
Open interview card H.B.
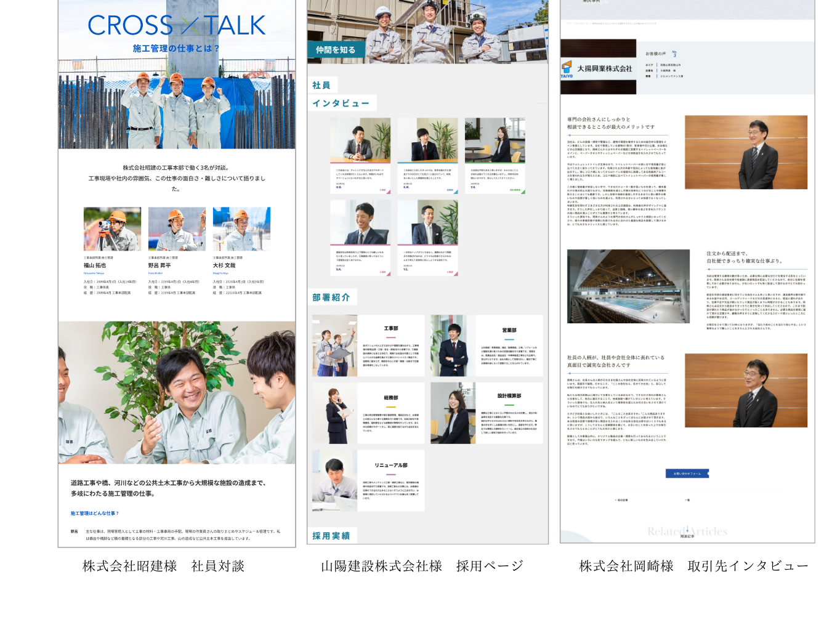(360, 156)
